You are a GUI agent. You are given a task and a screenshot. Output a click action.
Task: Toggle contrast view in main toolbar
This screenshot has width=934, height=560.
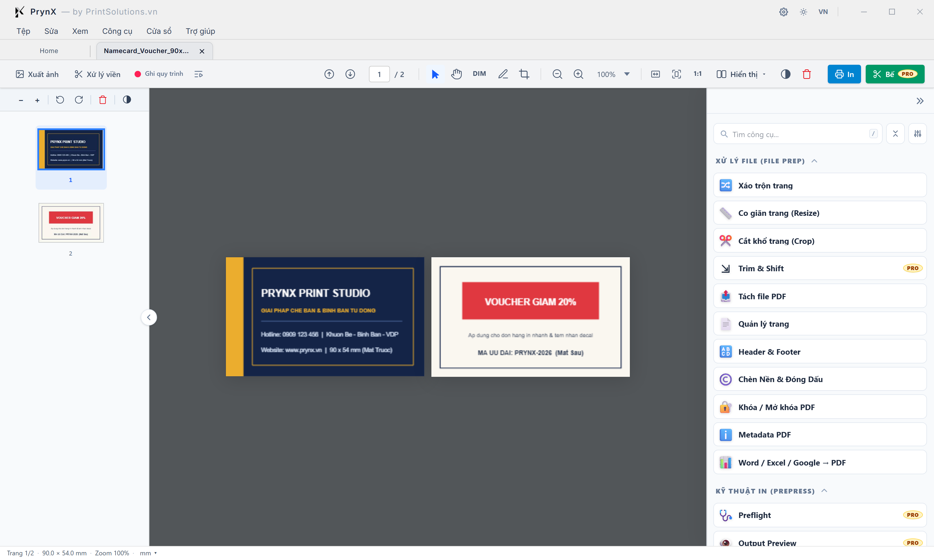[x=786, y=74]
